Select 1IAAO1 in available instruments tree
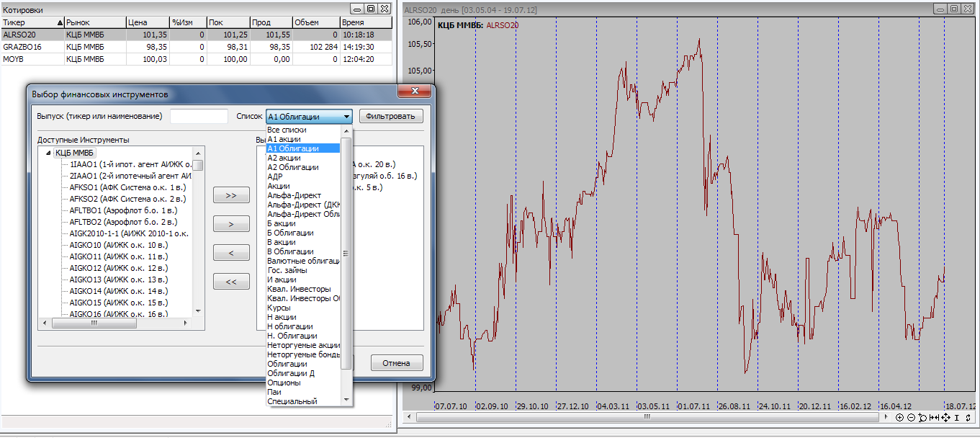Image resolution: width=980 pixels, height=438 pixels. coord(130,164)
